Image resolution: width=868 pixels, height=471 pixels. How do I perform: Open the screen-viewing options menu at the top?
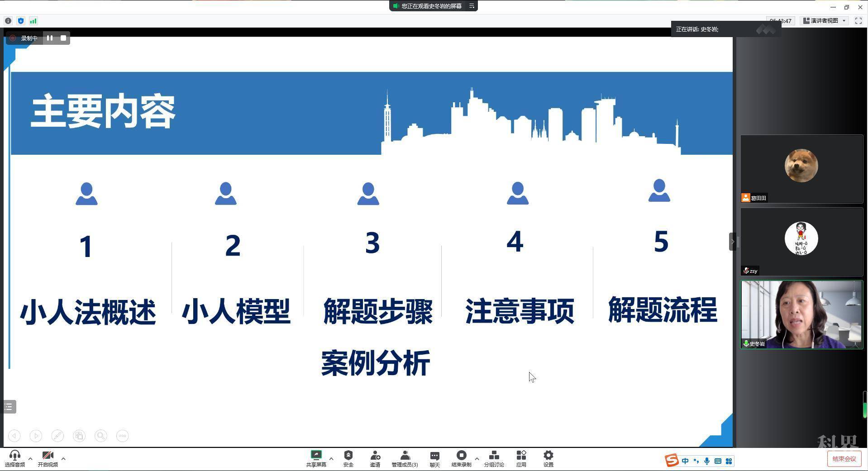(472, 6)
